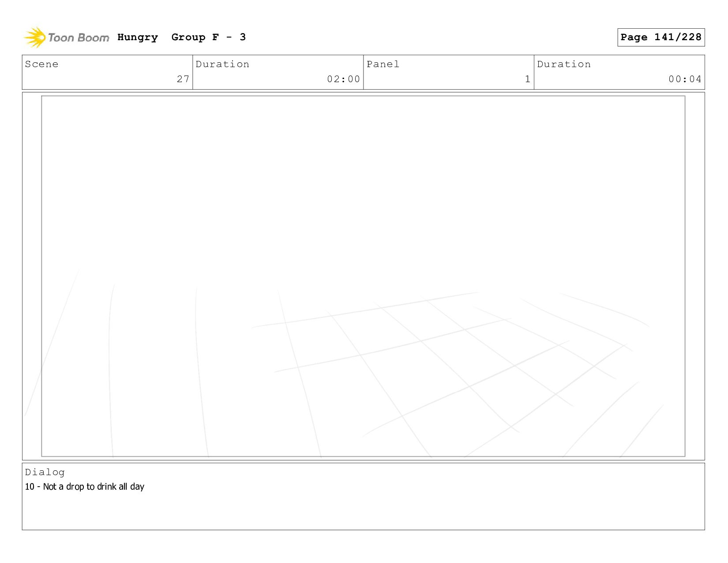The width and height of the screenshot is (728, 563).
Task: Select the panel number 1
Action: tap(527, 79)
